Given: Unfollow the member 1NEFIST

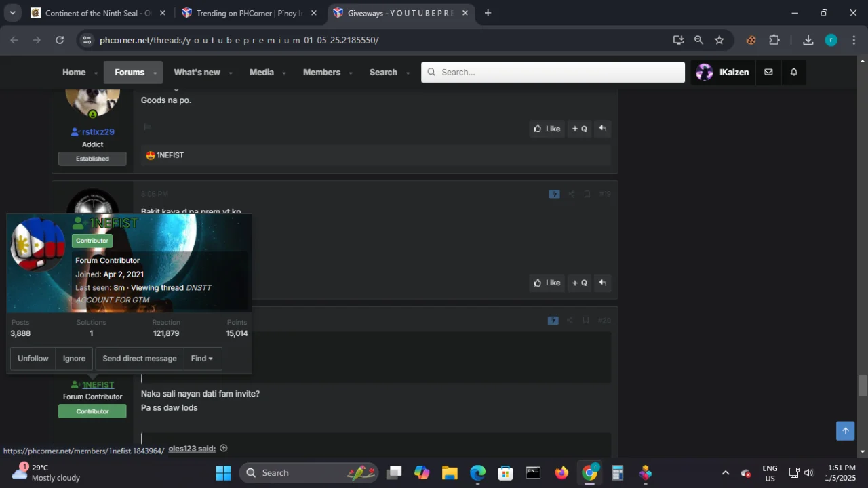Looking at the screenshot, I should 33,359.
